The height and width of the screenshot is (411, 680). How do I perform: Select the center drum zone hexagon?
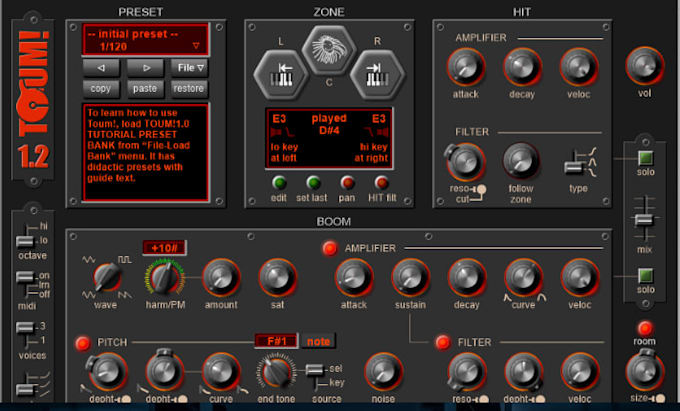pyautogui.click(x=329, y=50)
